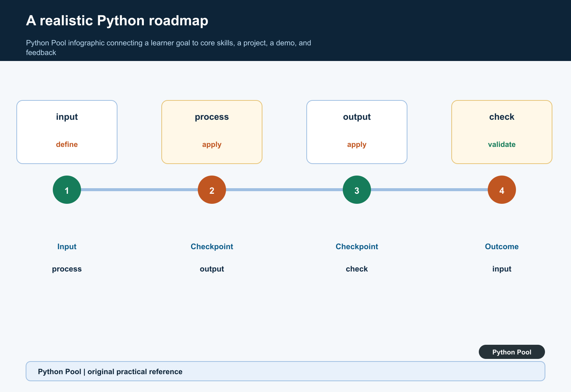
Task: Click the step 4 orange circle marker
Action: (x=502, y=190)
